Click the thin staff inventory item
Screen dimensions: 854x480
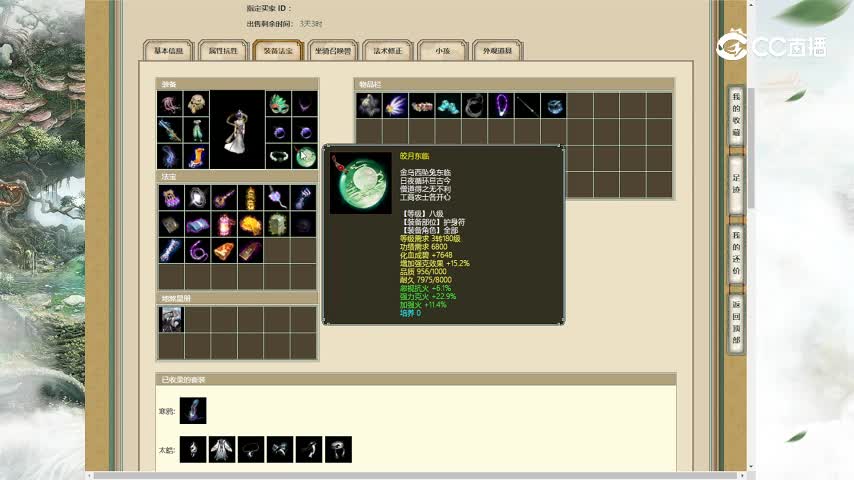(527, 105)
